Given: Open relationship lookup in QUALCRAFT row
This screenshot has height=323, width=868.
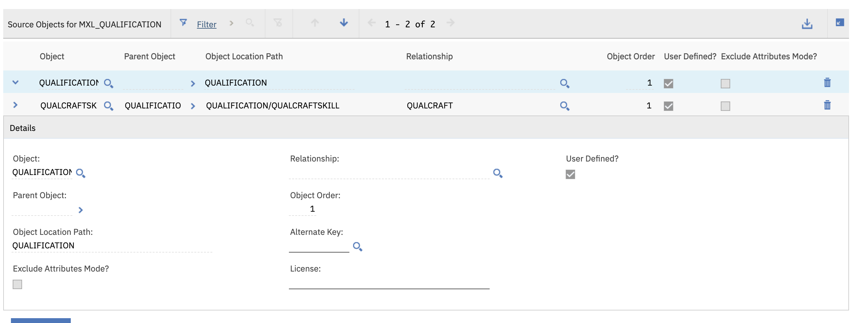Looking at the screenshot, I should click(564, 106).
